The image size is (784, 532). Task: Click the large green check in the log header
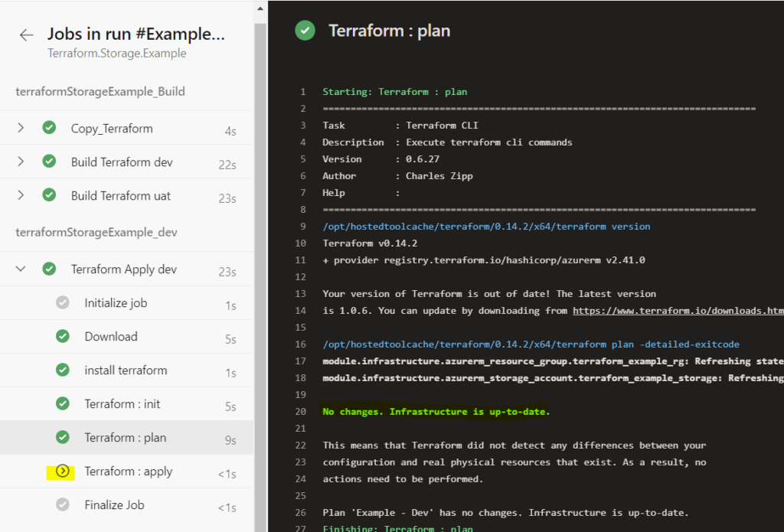(x=305, y=31)
